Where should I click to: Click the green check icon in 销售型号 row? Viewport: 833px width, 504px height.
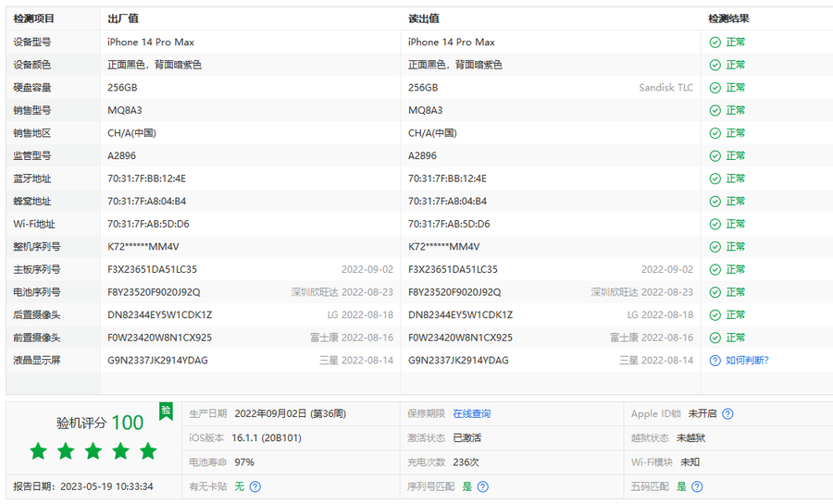pos(715,110)
